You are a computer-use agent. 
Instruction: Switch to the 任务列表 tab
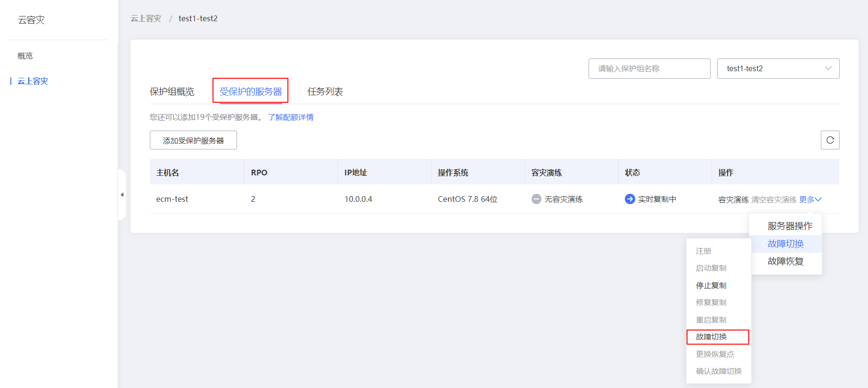click(325, 91)
